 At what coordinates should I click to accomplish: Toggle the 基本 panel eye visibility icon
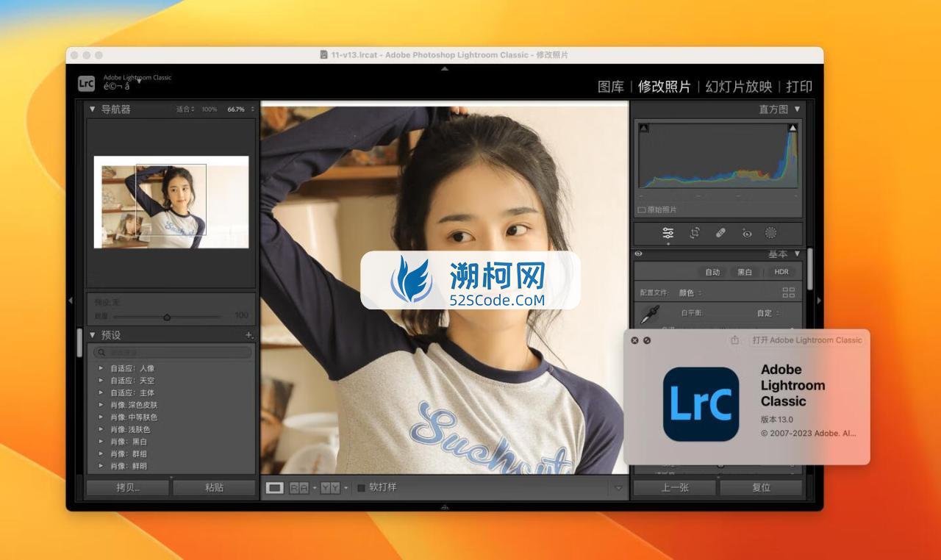pos(638,254)
